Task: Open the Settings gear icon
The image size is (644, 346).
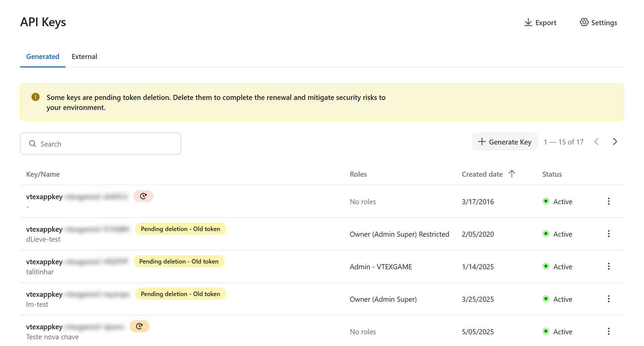Action: click(584, 22)
